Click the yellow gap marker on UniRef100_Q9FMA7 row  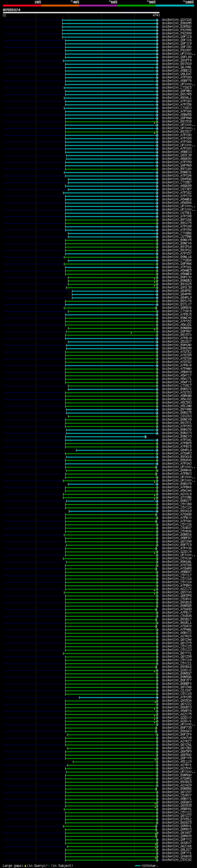tap(131, 333)
